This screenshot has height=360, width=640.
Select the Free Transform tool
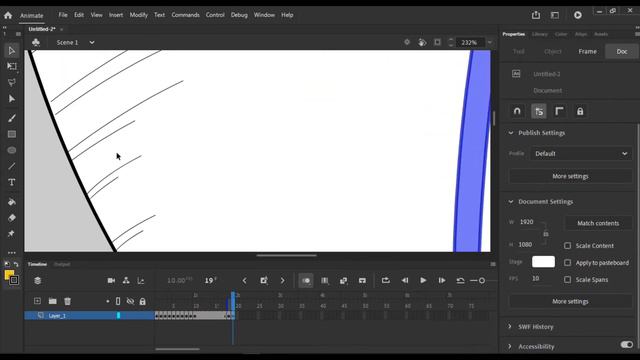11,67
